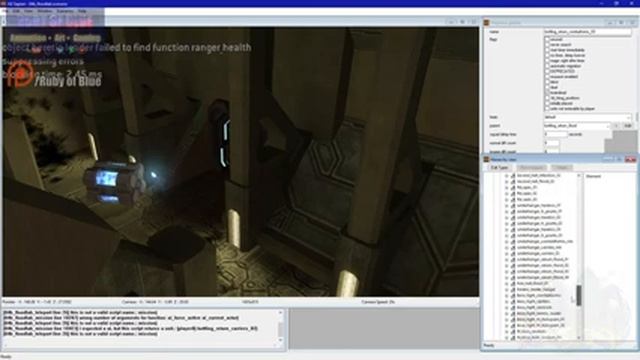The image size is (640, 360).
Task: Toggle the 'start timer immediately' flag checkbox
Action: pyautogui.click(x=547, y=50)
